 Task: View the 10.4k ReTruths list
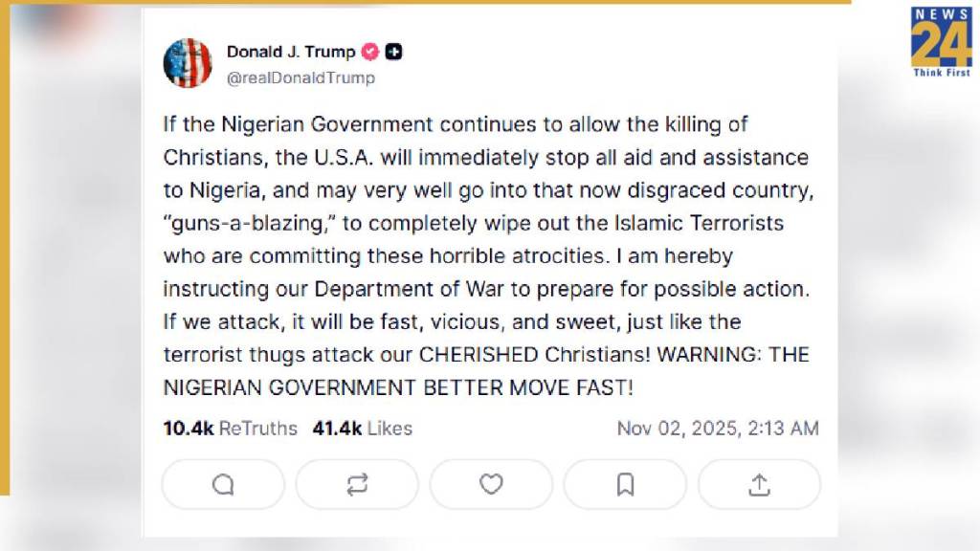[x=230, y=428]
